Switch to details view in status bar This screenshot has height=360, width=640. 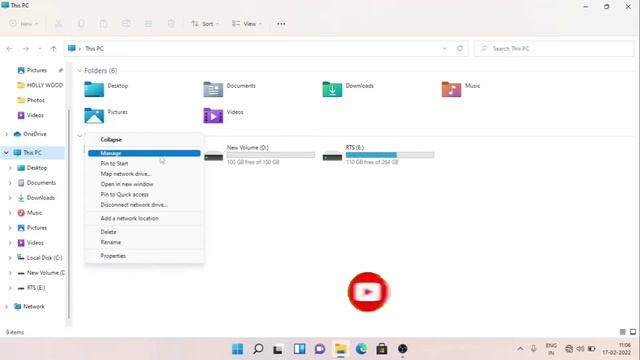622,332
